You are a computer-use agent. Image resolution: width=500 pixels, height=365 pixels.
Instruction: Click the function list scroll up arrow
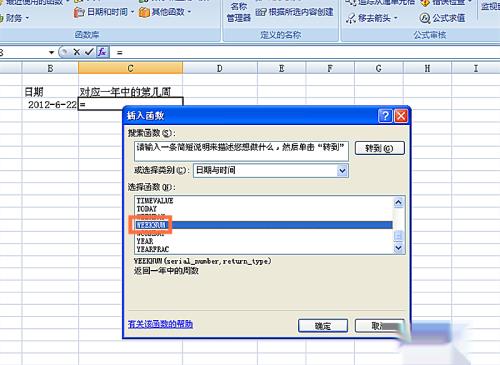[399, 202]
